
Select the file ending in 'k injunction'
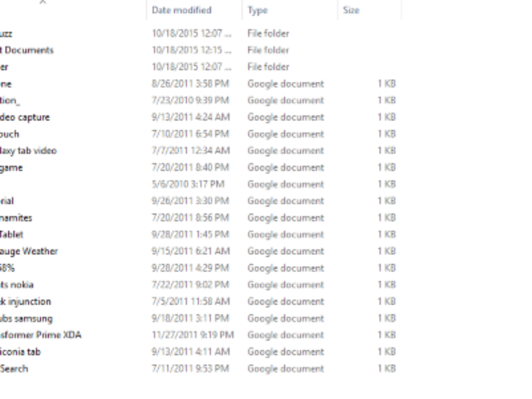(x=26, y=301)
